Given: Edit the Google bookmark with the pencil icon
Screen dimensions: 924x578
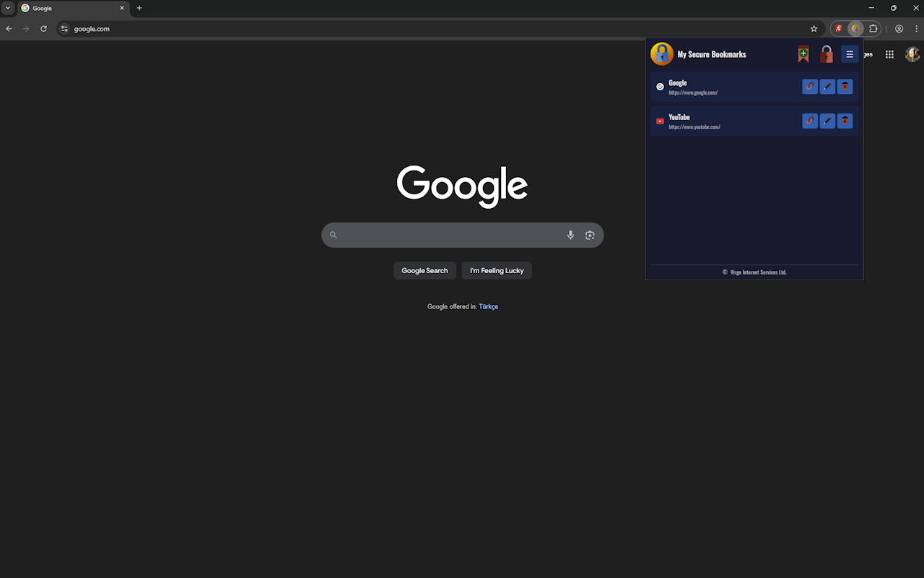Looking at the screenshot, I should pyautogui.click(x=827, y=87).
